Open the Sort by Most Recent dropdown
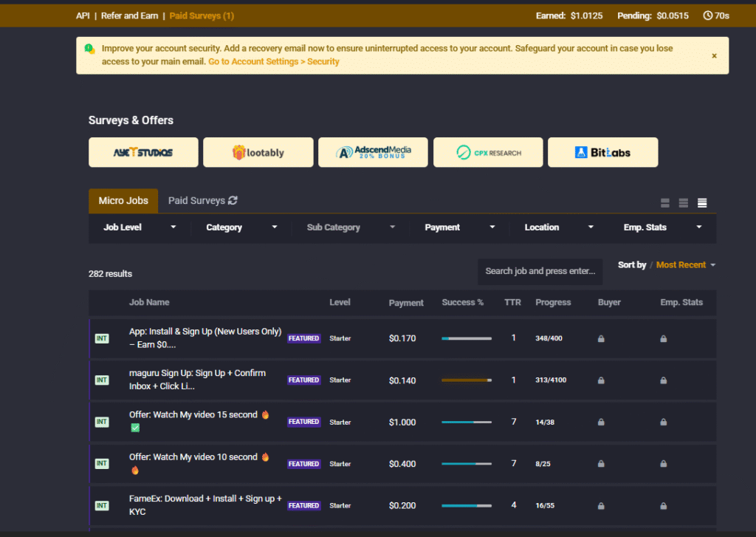Image resolution: width=756 pixels, height=537 pixels. point(685,264)
